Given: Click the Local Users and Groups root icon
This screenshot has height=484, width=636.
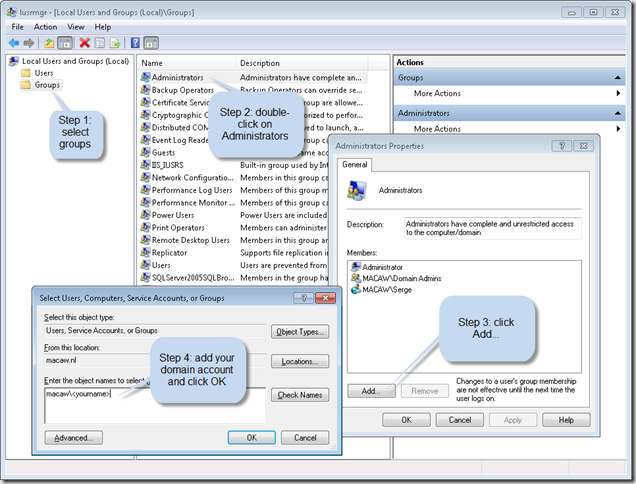Looking at the screenshot, I should 14,61.
